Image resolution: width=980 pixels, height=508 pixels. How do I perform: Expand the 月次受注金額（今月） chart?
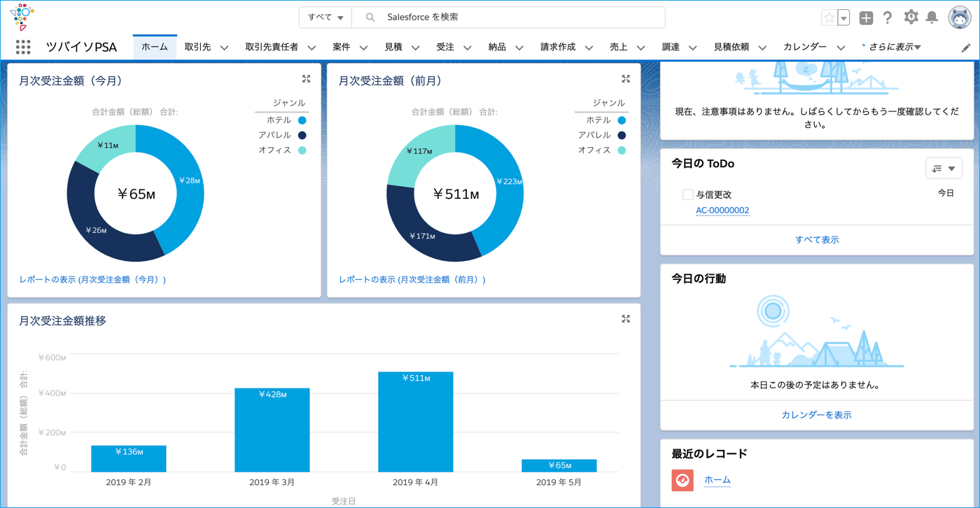(306, 79)
